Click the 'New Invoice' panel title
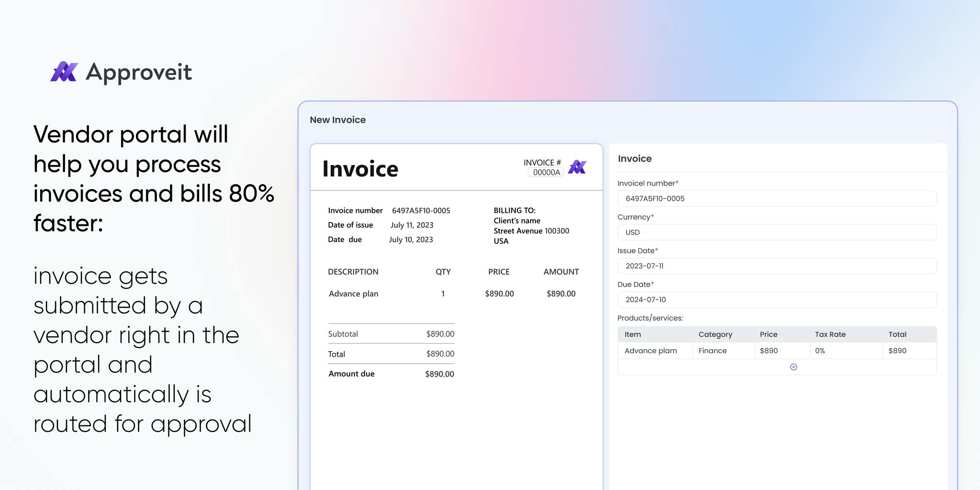 pyautogui.click(x=338, y=120)
